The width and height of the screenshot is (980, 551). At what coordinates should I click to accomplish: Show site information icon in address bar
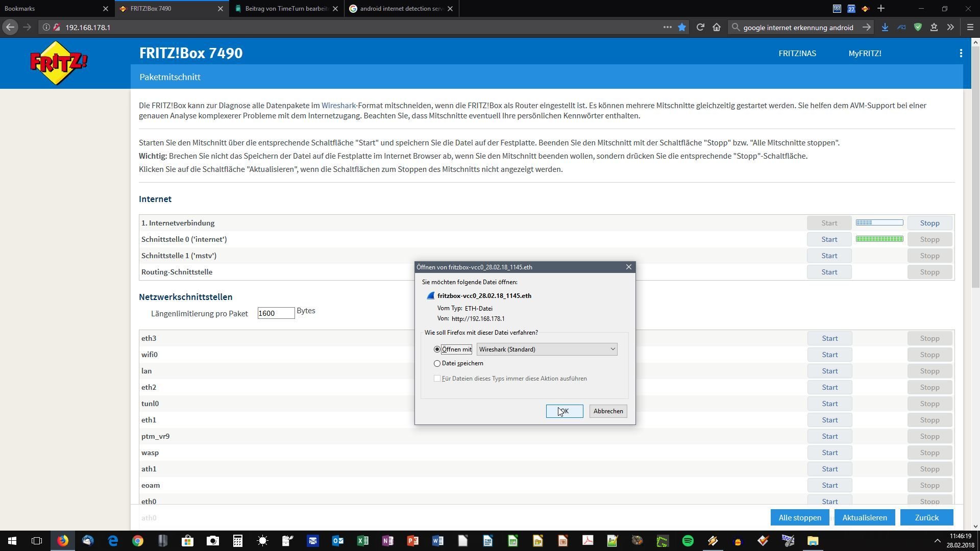[46, 27]
